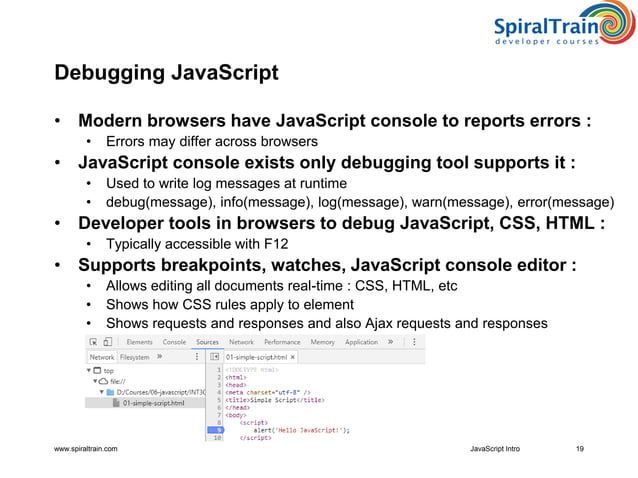Image resolution: width=638 pixels, height=478 pixels.
Task: Switch to the Console tab
Action: pos(174,342)
